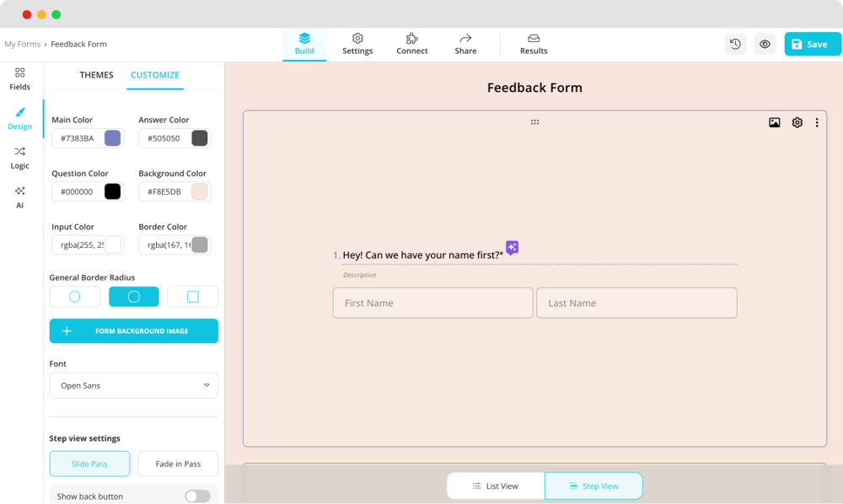
Task: Switch to Step View
Action: (x=593, y=485)
